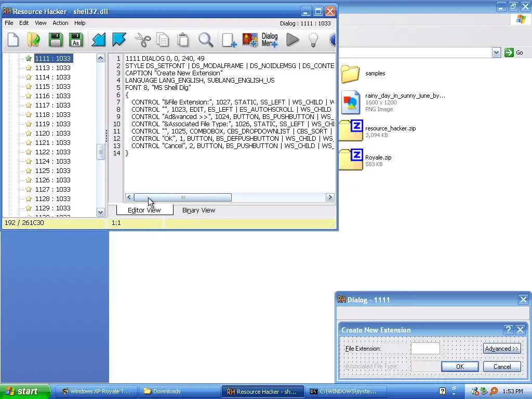Click the magnifier icon in the system tray
532x399 pixels.
point(494,391)
